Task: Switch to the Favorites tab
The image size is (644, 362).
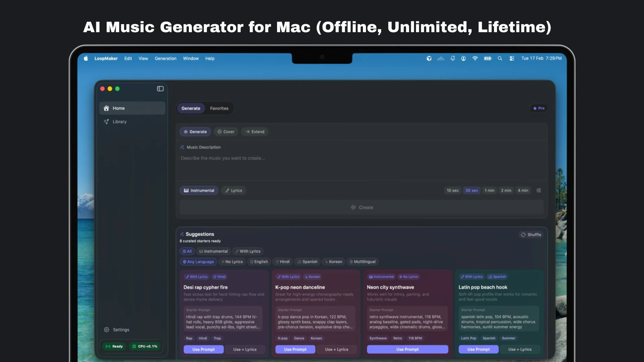Action: pos(219,108)
